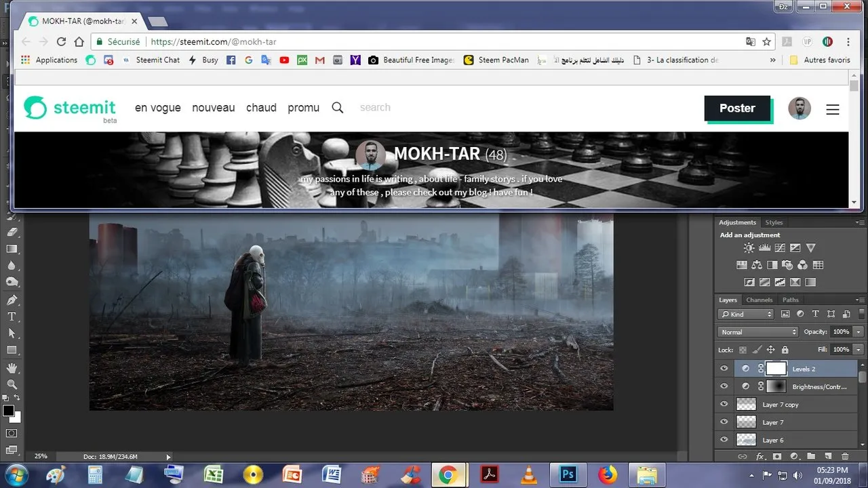Toggle Quick Mask mode icon
Viewport: 868px width, 488px height.
[12, 433]
